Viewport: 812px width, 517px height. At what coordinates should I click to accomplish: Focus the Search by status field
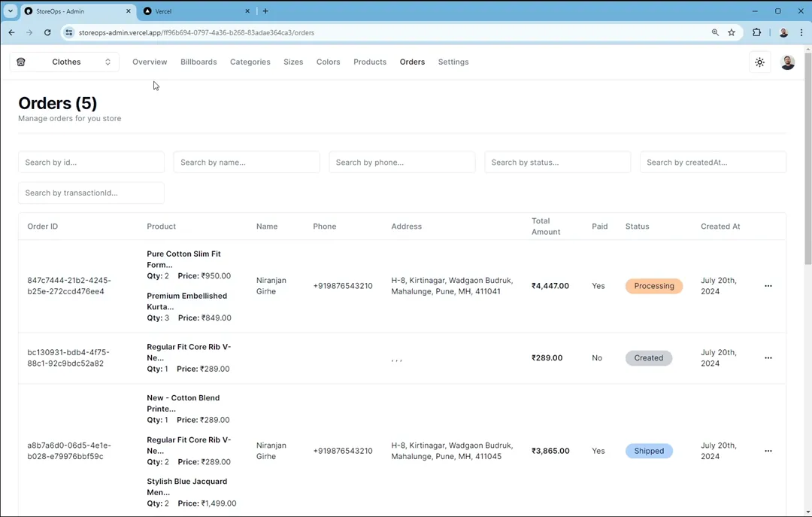click(557, 163)
